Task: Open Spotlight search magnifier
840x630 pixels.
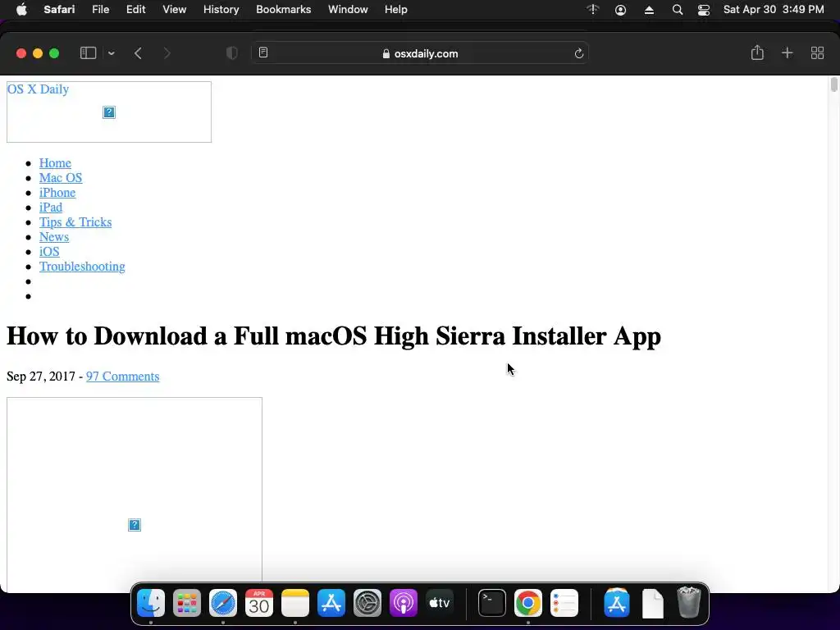Action: coord(677,10)
